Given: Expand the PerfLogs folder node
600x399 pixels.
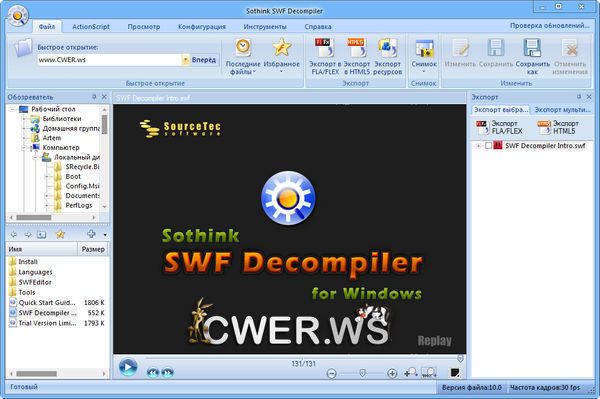Looking at the screenshot, I should 47,205.
